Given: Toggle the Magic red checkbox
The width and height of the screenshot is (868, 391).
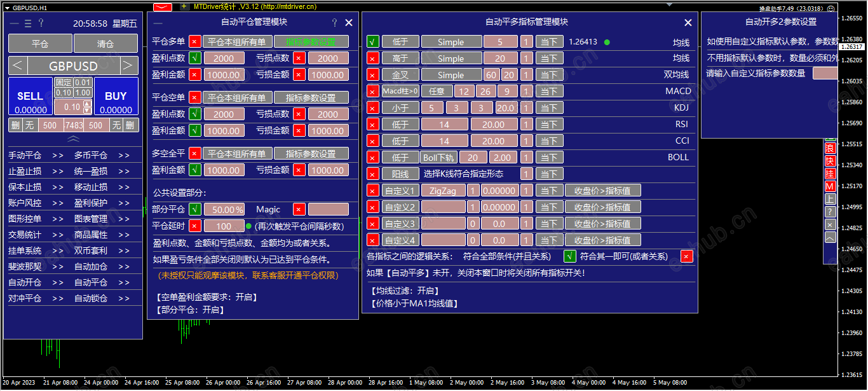Looking at the screenshot, I should click(299, 210).
